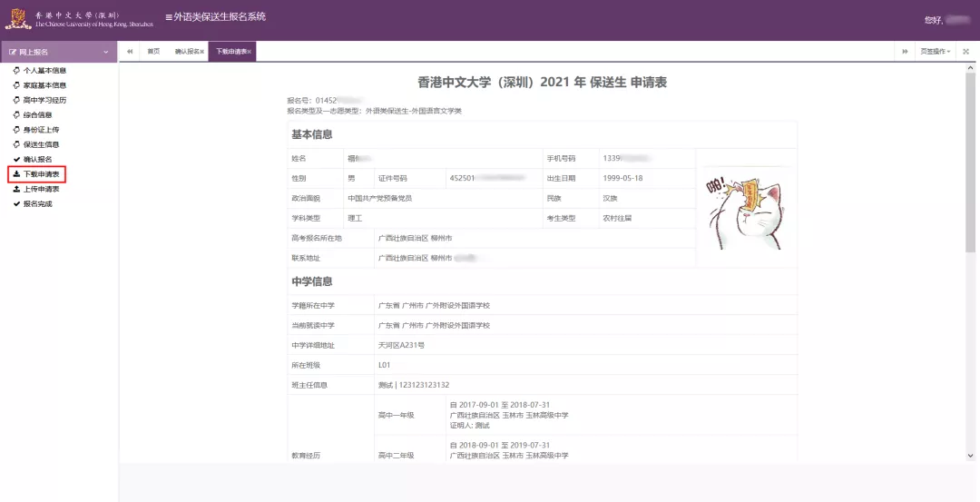
Task: Open 家庭基本信息 in the sidebar
Action: point(44,85)
